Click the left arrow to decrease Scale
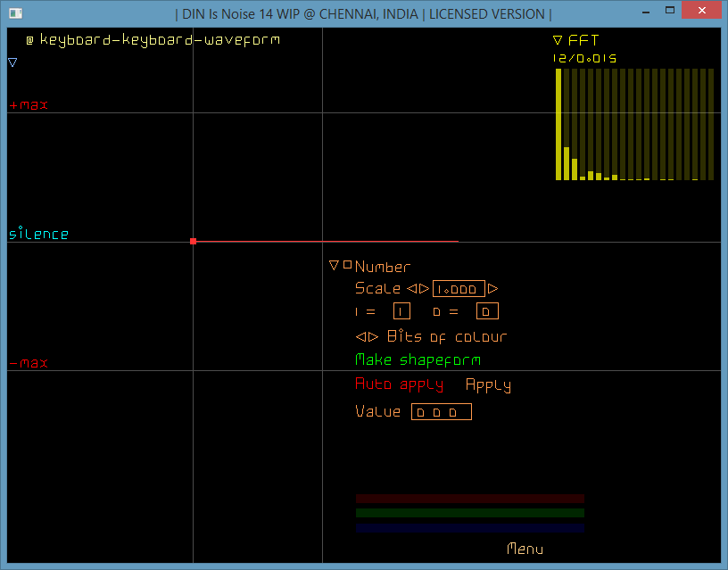The image size is (728, 570). tap(412, 289)
